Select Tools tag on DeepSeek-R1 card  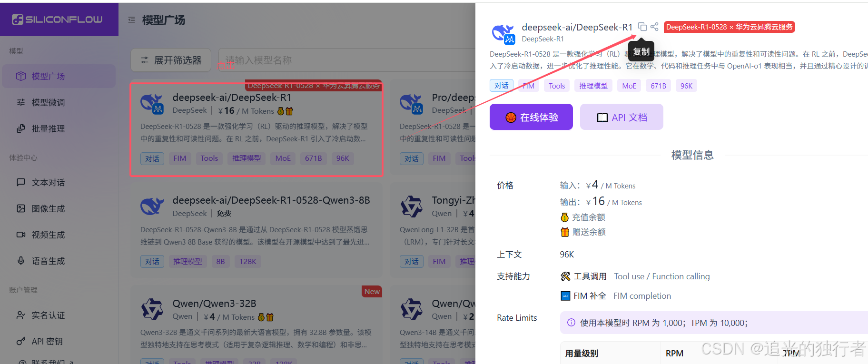coord(209,158)
